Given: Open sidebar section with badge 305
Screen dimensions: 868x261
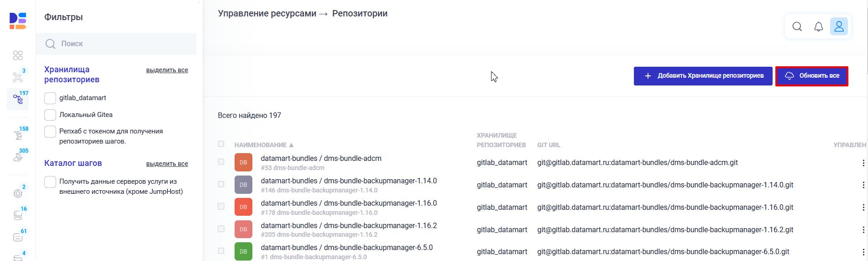Looking at the screenshot, I should tap(18, 157).
